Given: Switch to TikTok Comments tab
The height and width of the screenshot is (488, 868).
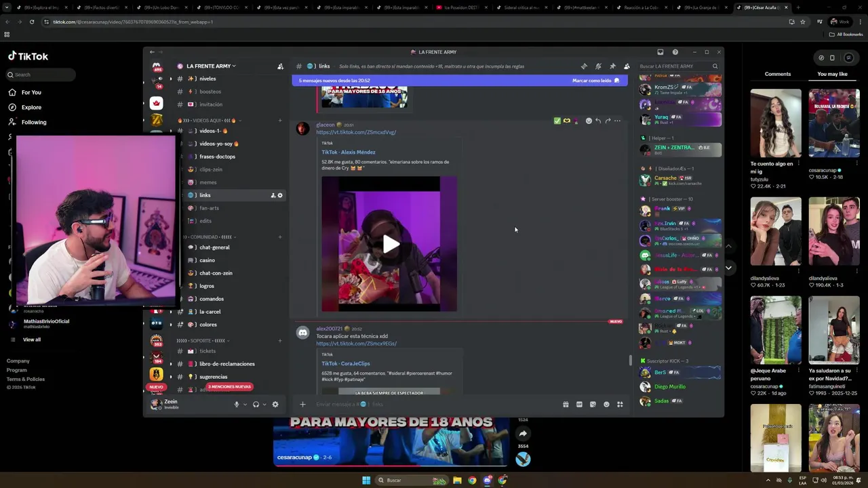Looking at the screenshot, I should [x=778, y=74].
